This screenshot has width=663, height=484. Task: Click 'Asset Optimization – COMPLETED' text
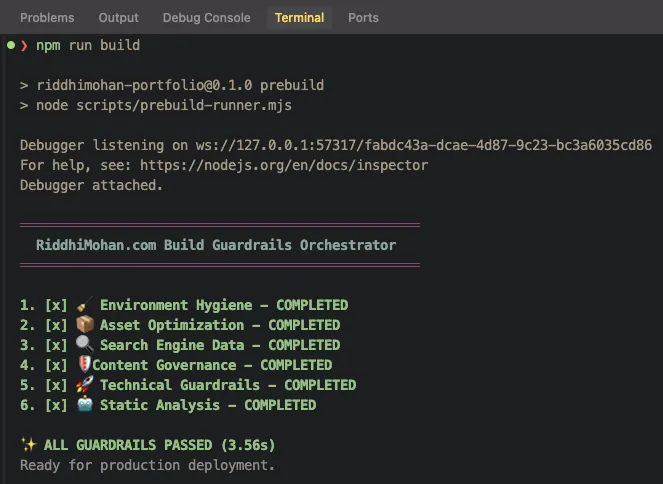[220, 325]
